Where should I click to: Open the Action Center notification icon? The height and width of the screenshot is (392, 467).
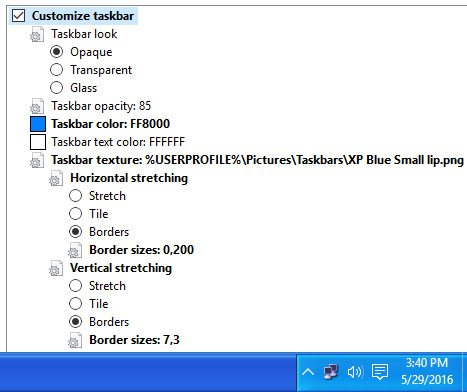coord(380,372)
